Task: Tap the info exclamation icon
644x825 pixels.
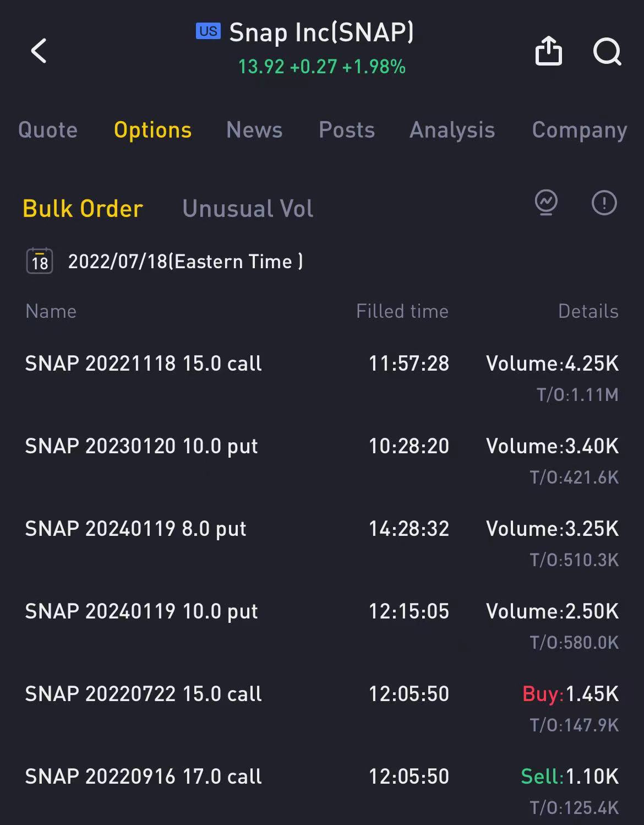Action: pyautogui.click(x=604, y=202)
